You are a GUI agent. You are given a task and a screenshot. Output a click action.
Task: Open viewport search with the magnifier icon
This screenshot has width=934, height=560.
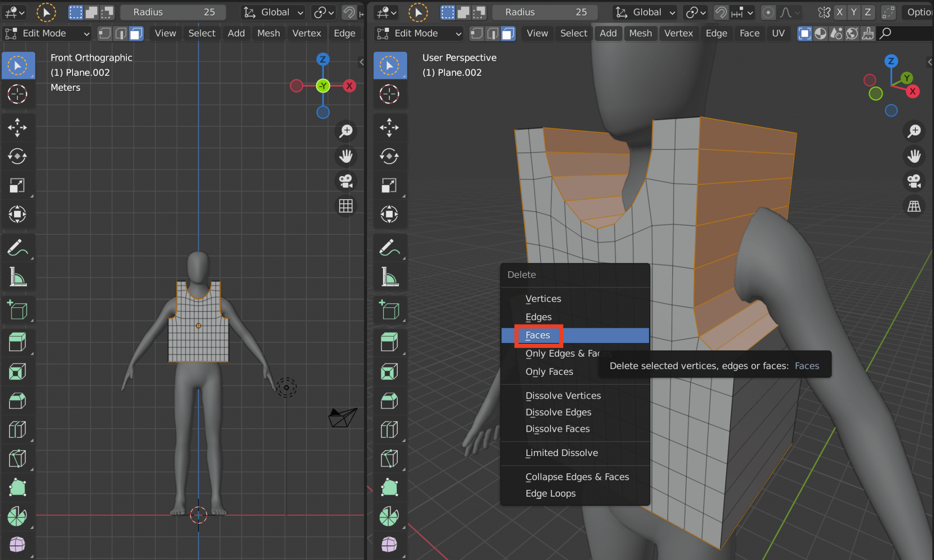tap(885, 33)
